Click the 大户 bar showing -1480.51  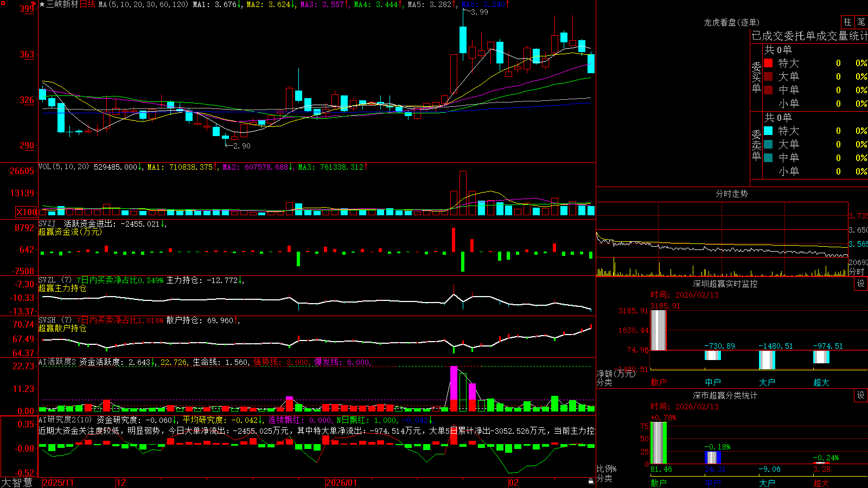[767, 360]
